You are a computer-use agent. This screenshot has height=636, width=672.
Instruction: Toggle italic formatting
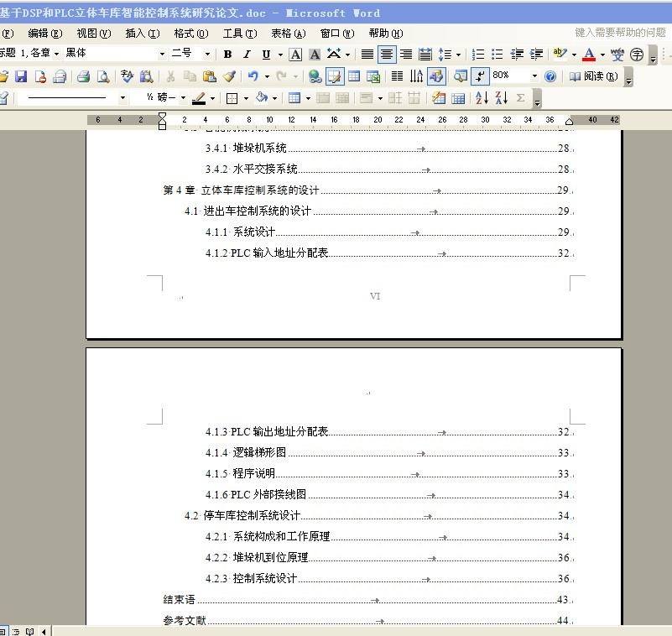pos(247,55)
